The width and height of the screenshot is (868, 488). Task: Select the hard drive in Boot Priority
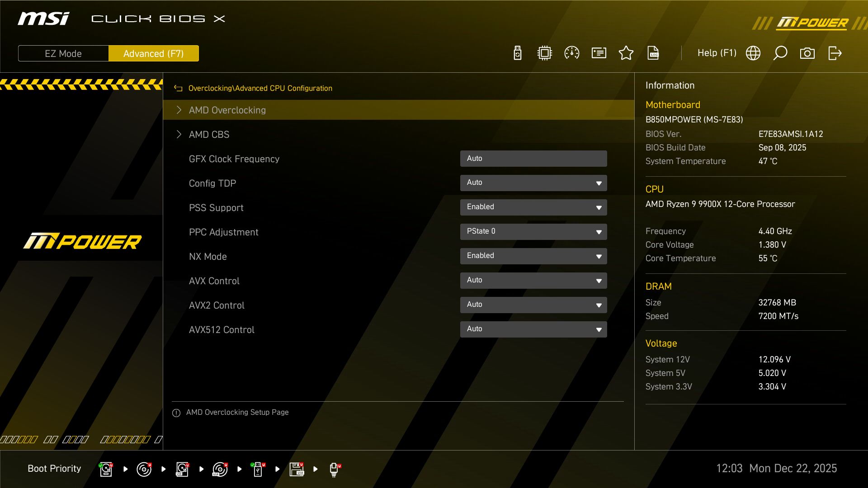pyautogui.click(x=105, y=469)
